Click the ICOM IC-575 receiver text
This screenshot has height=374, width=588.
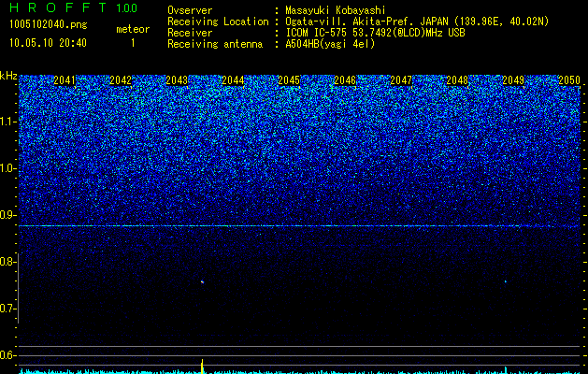[x=375, y=33]
